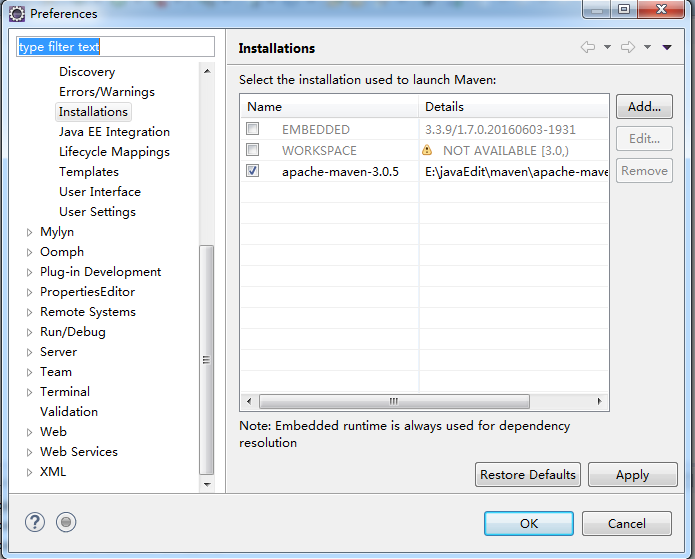Open Lifecycle Mappings page
Screen dimensions: 695x559
[114, 152]
